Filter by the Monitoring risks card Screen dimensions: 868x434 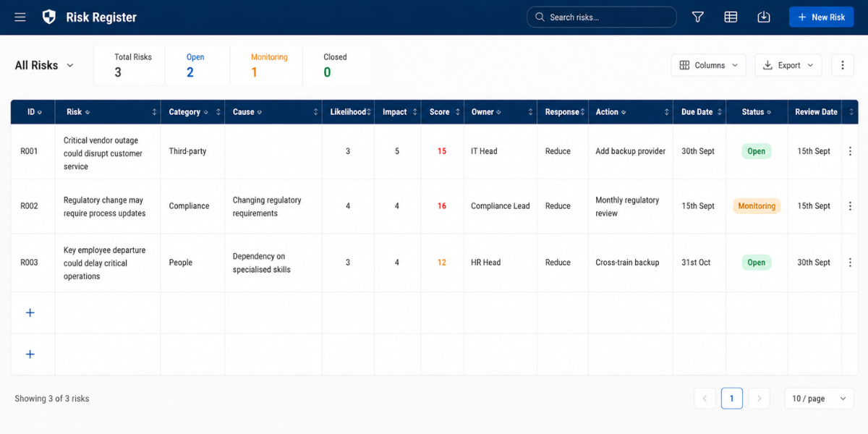(x=266, y=65)
